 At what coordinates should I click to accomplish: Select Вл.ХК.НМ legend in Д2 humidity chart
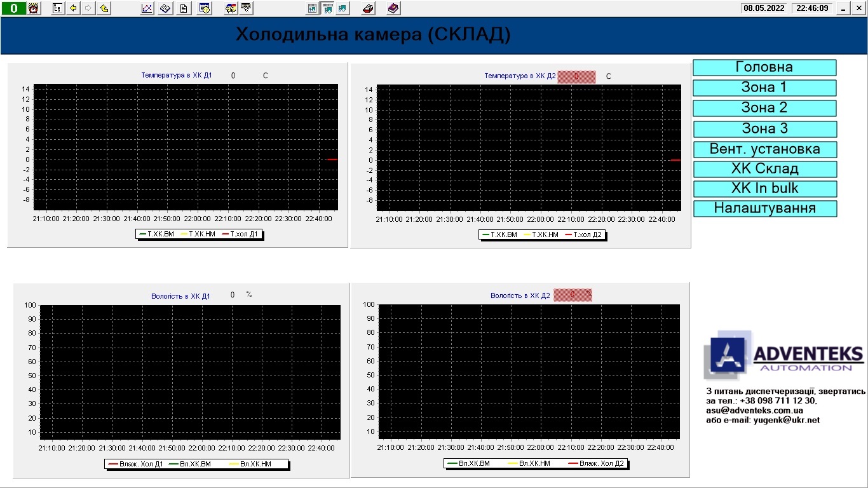coord(529,463)
